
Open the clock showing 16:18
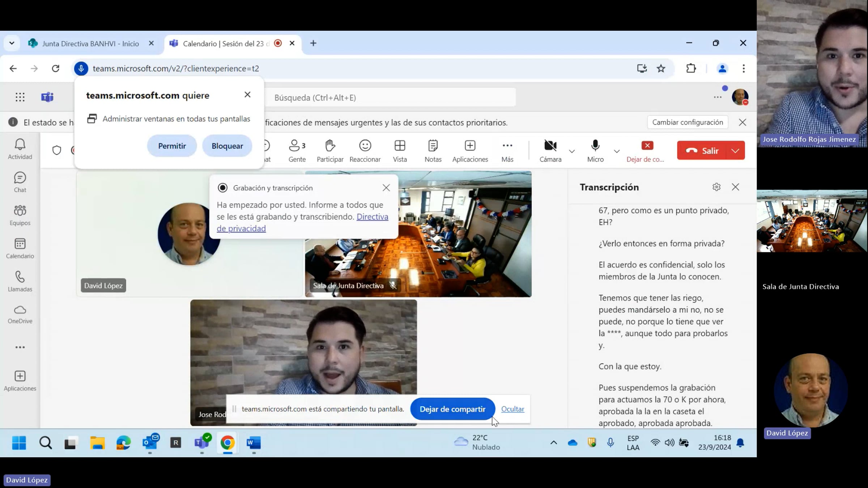[714, 442]
